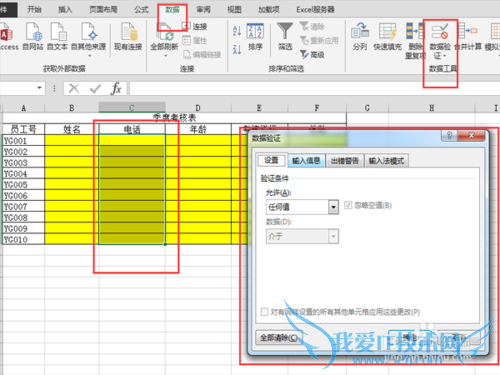Click cell YG001
500x375 pixels.
(x=23, y=141)
